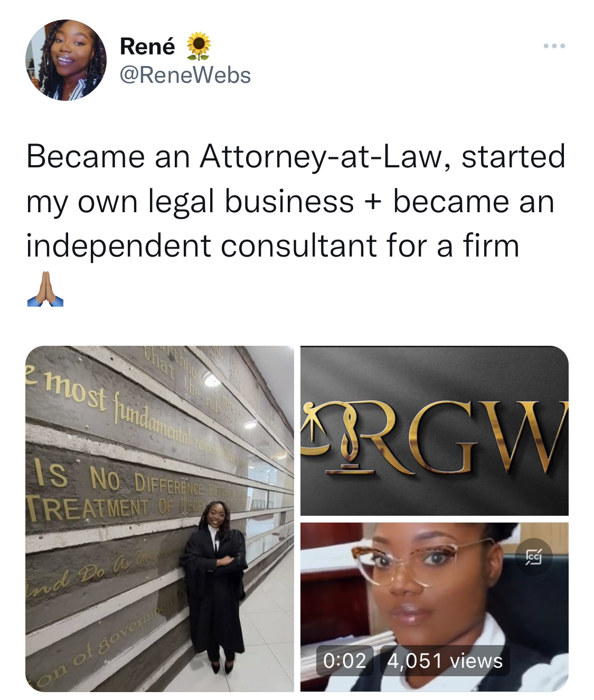Click the 'independent consultant for a firm' line
This screenshot has height=700, width=594.
point(273,246)
